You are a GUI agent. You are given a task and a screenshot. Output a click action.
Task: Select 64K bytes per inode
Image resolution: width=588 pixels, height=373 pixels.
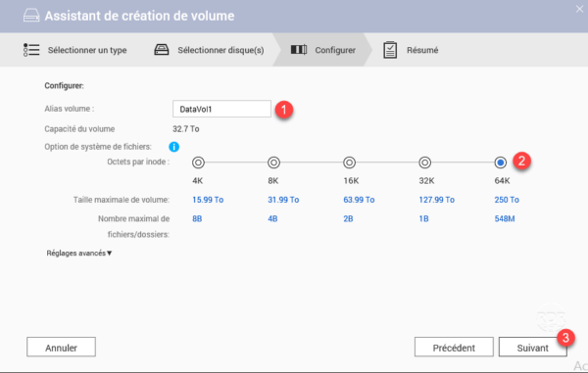(x=500, y=163)
